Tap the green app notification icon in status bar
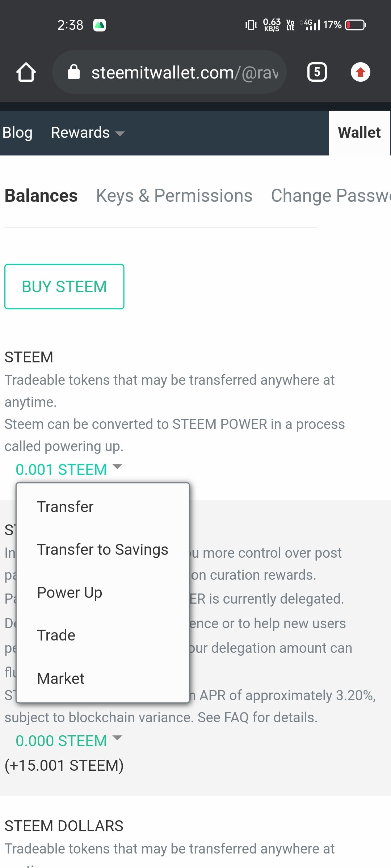This screenshot has width=391, height=868. click(99, 25)
